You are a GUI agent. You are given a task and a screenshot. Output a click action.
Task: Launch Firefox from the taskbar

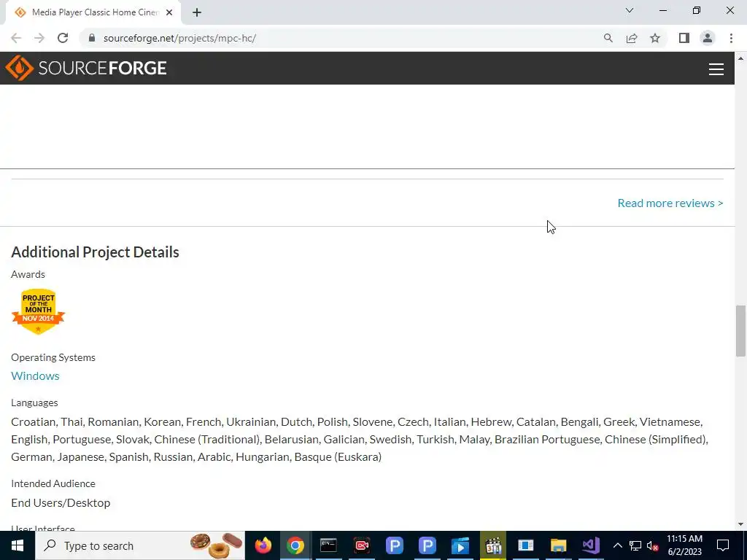[x=263, y=545]
